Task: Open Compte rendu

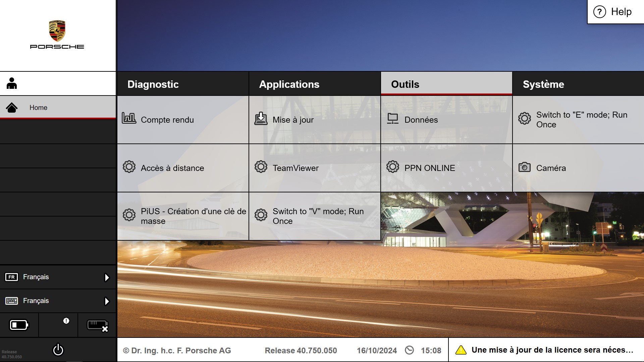Action: coord(183,120)
